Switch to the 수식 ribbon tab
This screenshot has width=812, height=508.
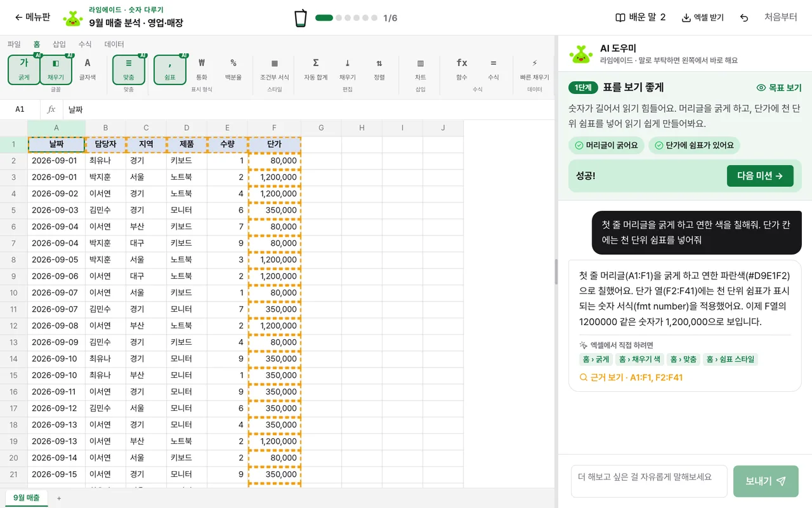pos(85,44)
